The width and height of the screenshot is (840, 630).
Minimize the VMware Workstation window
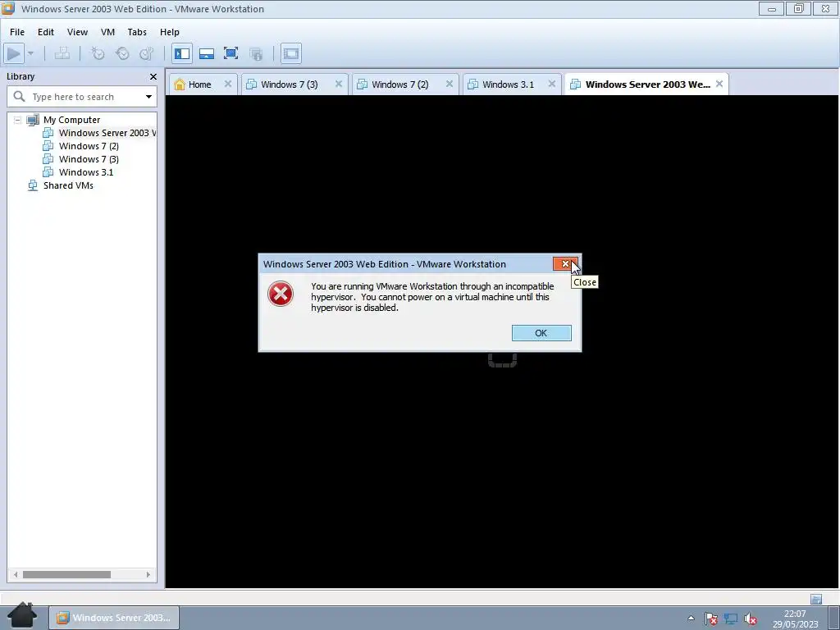tap(771, 8)
